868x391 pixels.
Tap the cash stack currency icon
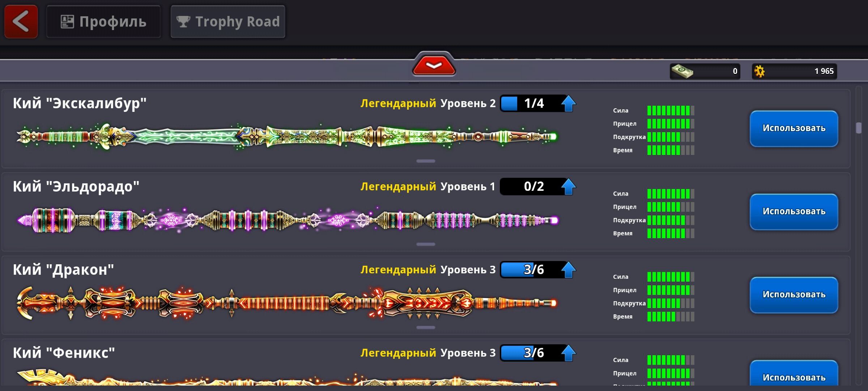pyautogui.click(x=682, y=71)
